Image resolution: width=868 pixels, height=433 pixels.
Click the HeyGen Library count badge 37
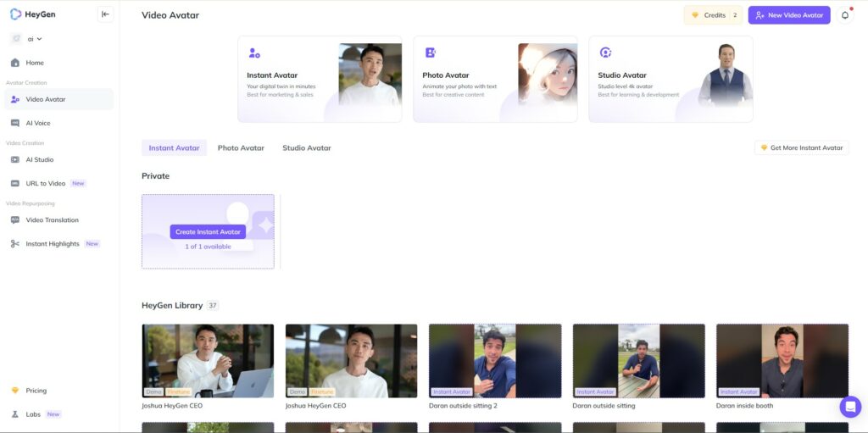pyautogui.click(x=213, y=305)
